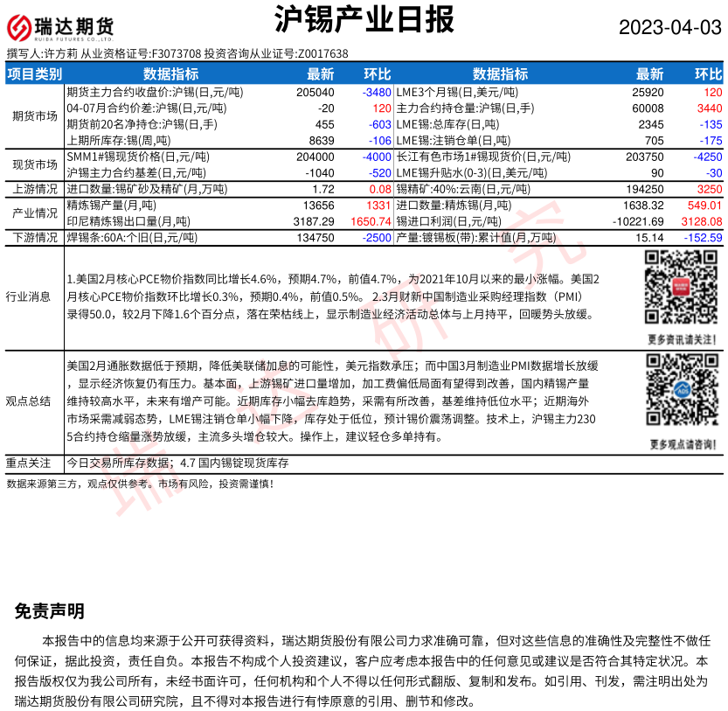Click the 项目类别 column header
The height and width of the screenshot is (711, 728).
[35, 73]
